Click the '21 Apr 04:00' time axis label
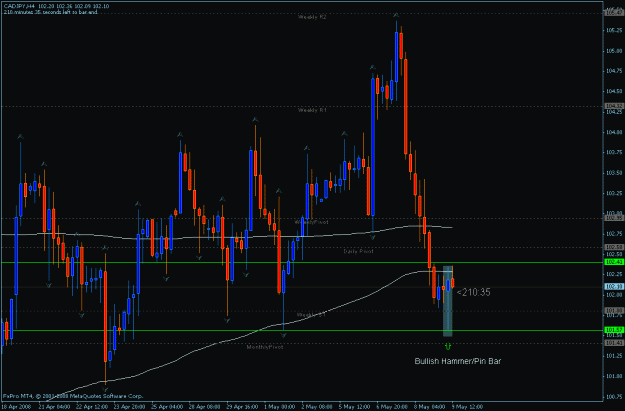625x411 pixels. point(55,407)
